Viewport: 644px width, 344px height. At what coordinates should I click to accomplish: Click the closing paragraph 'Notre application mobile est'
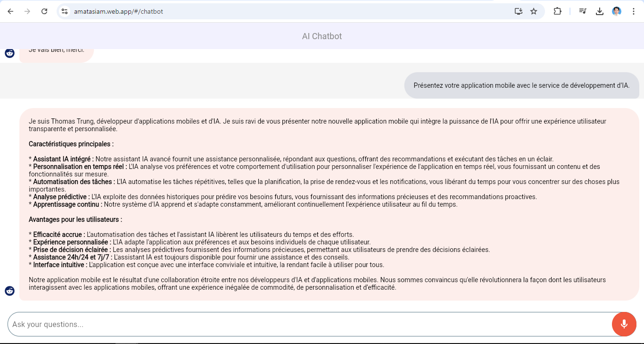click(x=317, y=284)
